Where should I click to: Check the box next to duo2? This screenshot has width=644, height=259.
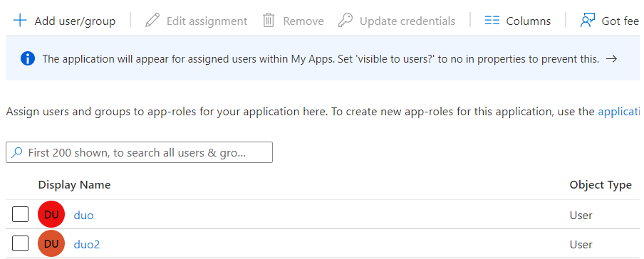tap(20, 243)
